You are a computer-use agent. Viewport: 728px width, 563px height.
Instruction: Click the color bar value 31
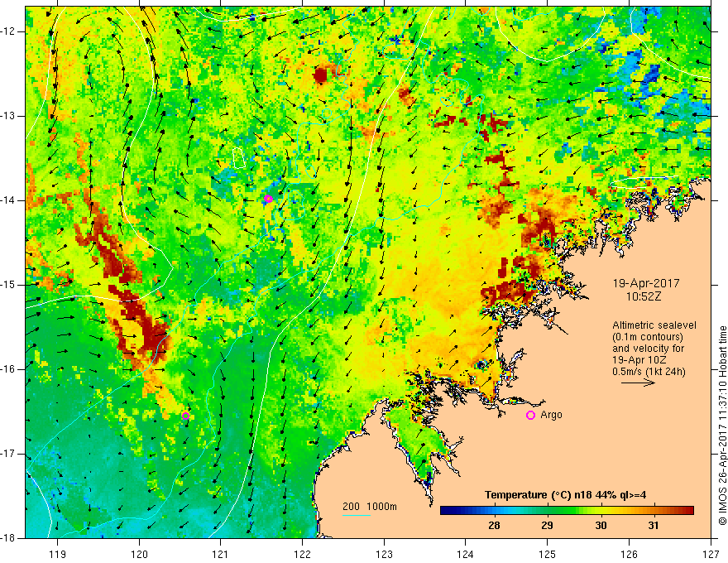click(654, 526)
